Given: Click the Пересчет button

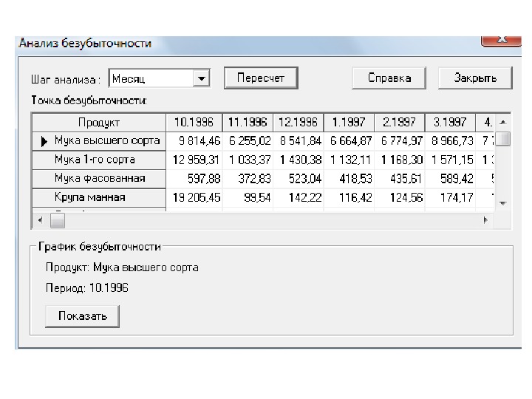Looking at the screenshot, I should coord(260,78).
